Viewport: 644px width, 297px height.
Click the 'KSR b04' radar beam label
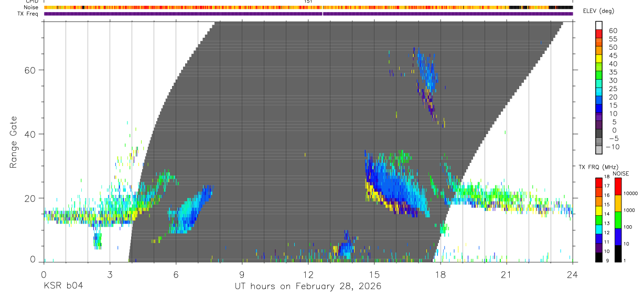click(63, 286)
